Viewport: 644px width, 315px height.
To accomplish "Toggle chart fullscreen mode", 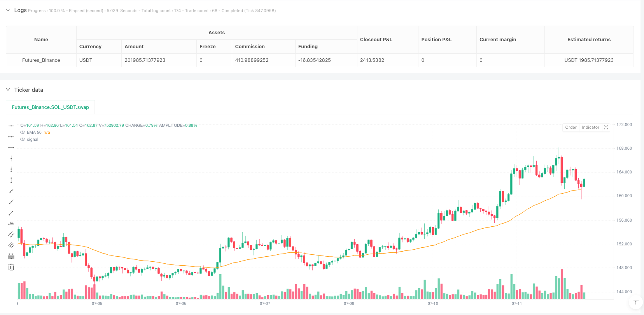I will [x=606, y=127].
